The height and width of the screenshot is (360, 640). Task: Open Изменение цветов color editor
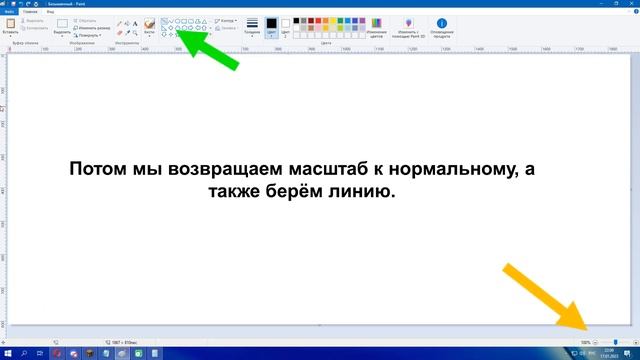tap(376, 28)
